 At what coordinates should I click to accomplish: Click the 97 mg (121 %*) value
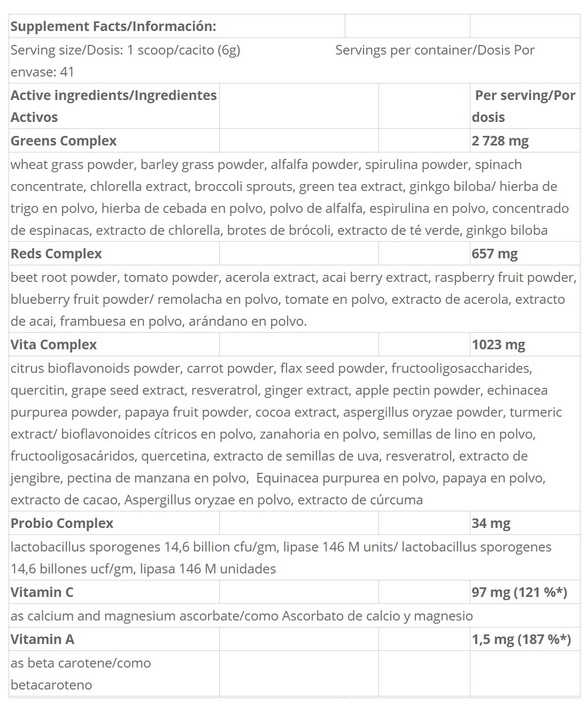[x=519, y=592]
